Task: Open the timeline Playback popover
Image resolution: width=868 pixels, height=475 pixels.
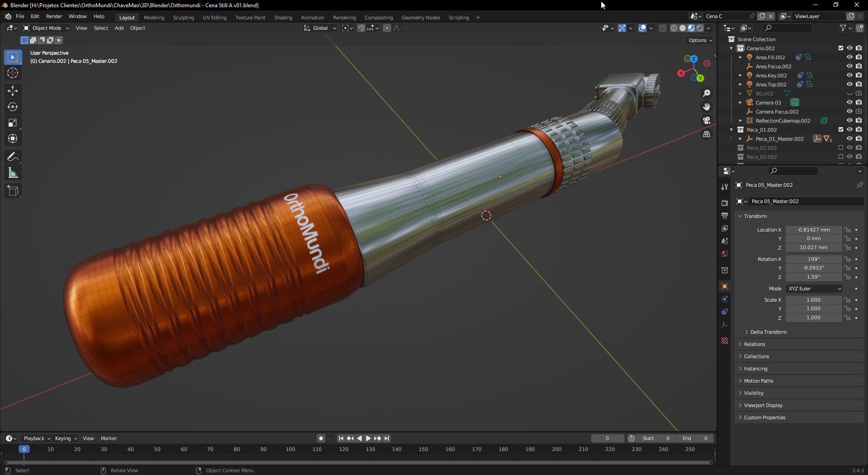Action: (x=37, y=438)
